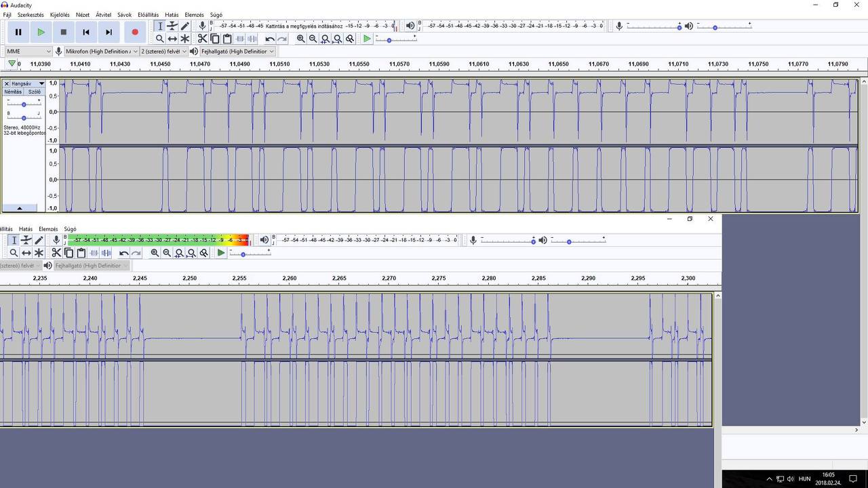Select the Draw pencil tool in top window
Screen dimensions: 868x488
[184, 26]
